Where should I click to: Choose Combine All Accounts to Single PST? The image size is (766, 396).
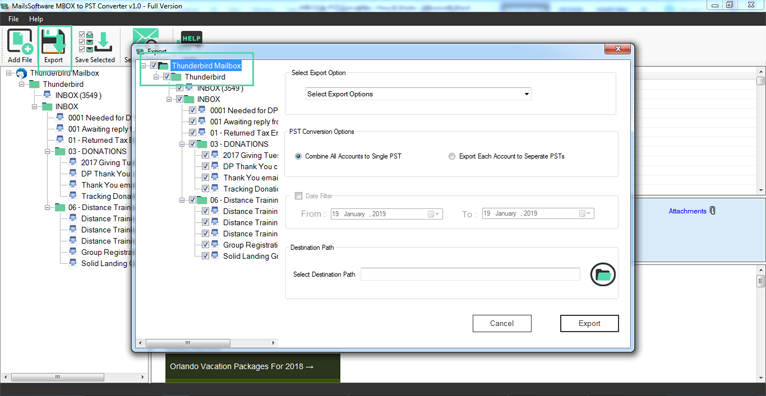298,157
